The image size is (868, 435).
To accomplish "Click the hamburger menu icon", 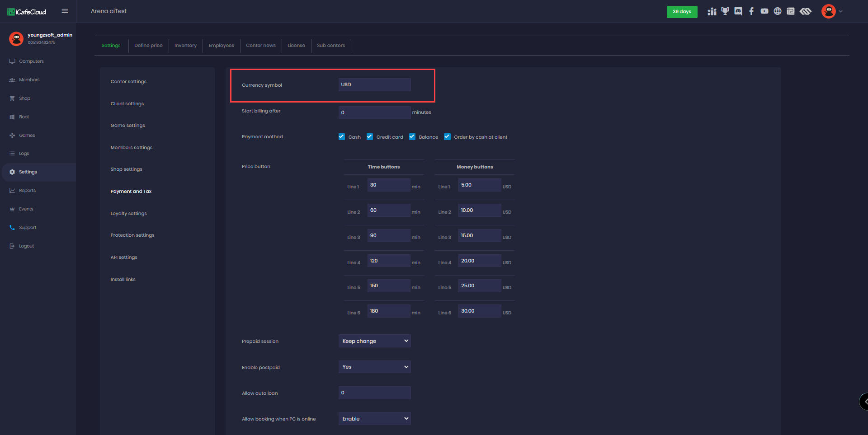I will (65, 11).
